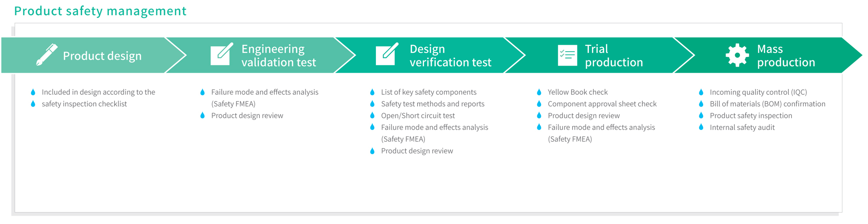Click safety inspection checklist text
The width and height of the screenshot is (868, 224).
84,104
